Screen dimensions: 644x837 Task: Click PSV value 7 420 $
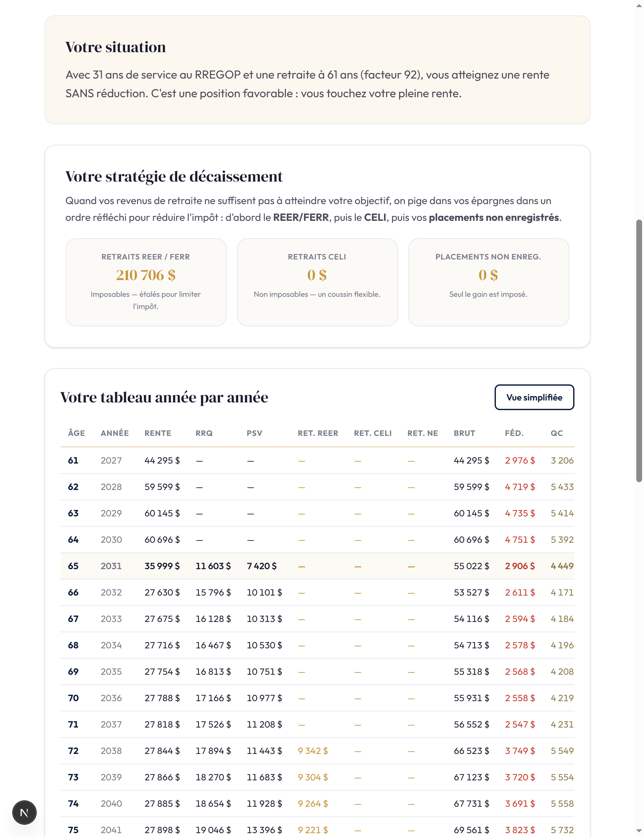(x=261, y=566)
